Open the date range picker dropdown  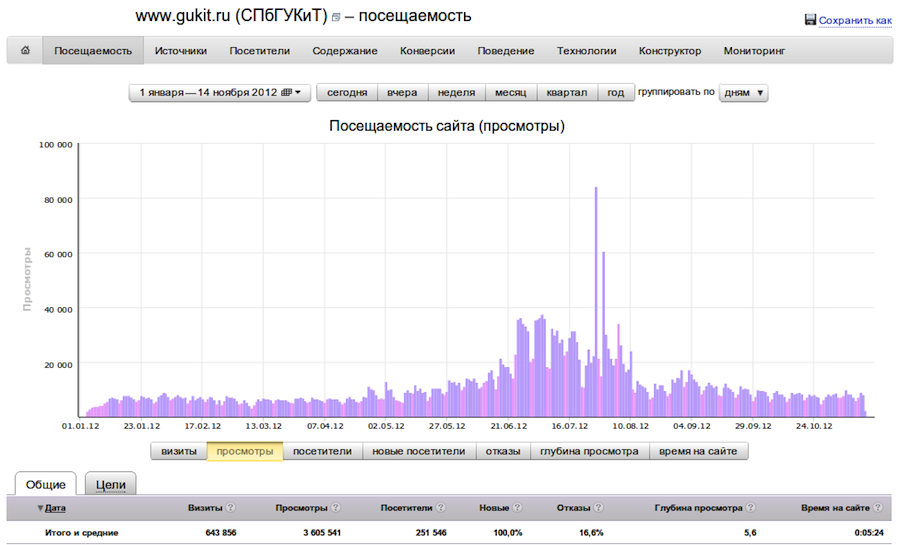pos(220,93)
